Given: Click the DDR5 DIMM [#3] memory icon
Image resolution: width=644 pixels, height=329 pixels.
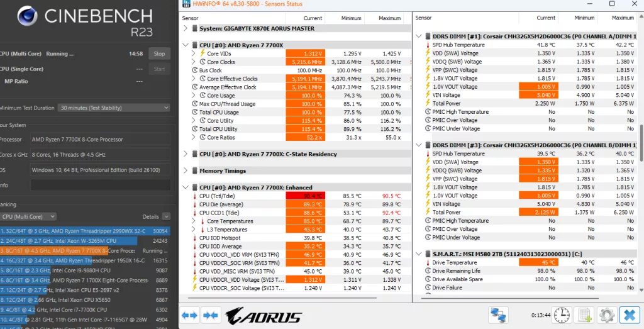Looking at the screenshot, I should coord(428,145).
